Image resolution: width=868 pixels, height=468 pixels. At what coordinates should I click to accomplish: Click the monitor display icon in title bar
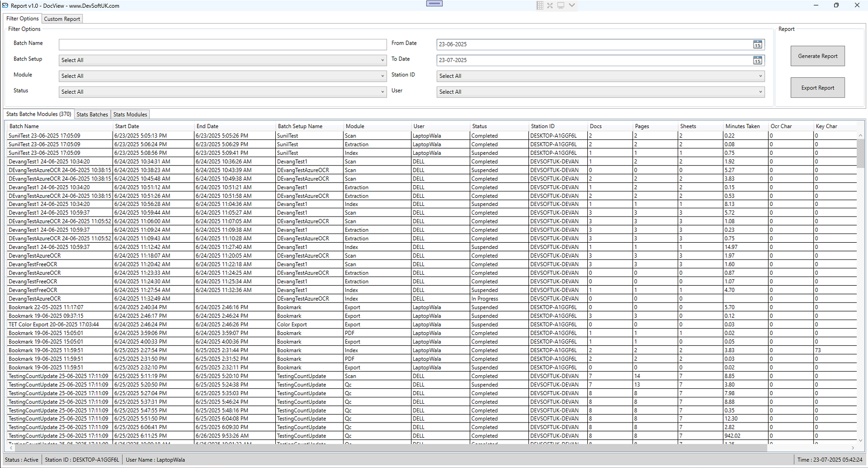[x=561, y=5]
